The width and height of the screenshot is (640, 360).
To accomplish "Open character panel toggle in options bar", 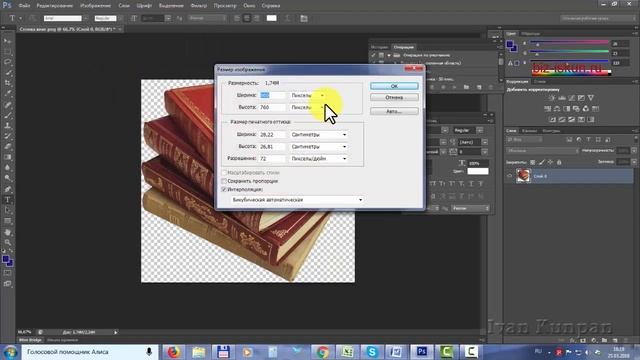I will pos(304,18).
